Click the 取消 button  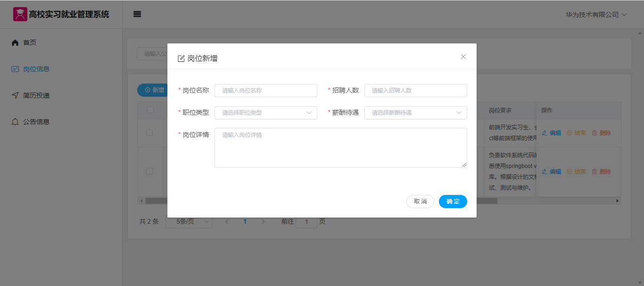(x=420, y=202)
